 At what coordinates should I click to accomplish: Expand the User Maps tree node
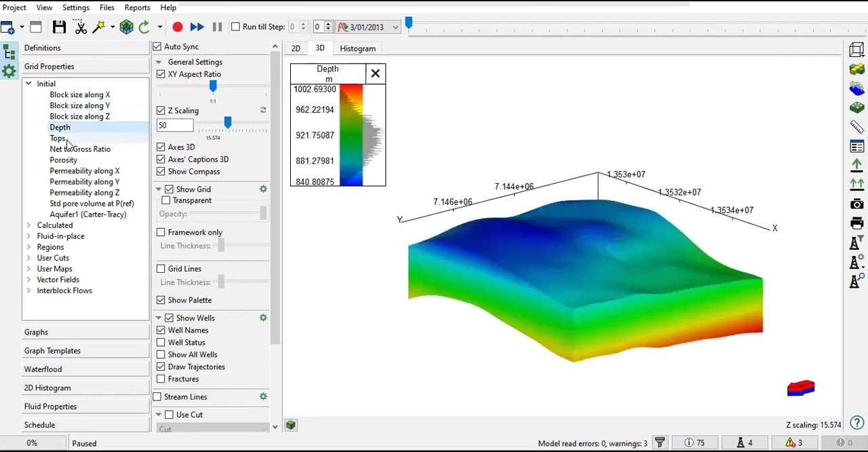pyautogui.click(x=28, y=269)
